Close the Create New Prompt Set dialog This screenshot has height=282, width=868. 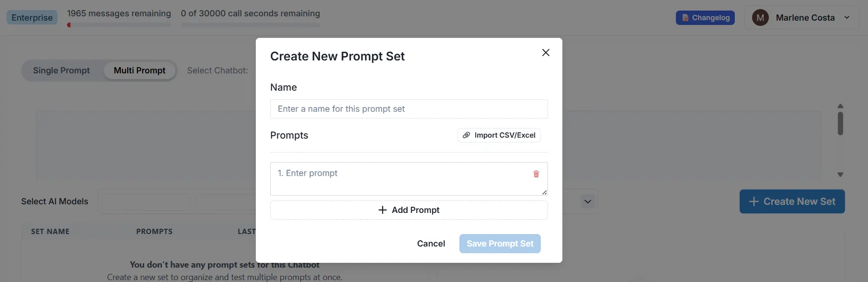pos(546,53)
